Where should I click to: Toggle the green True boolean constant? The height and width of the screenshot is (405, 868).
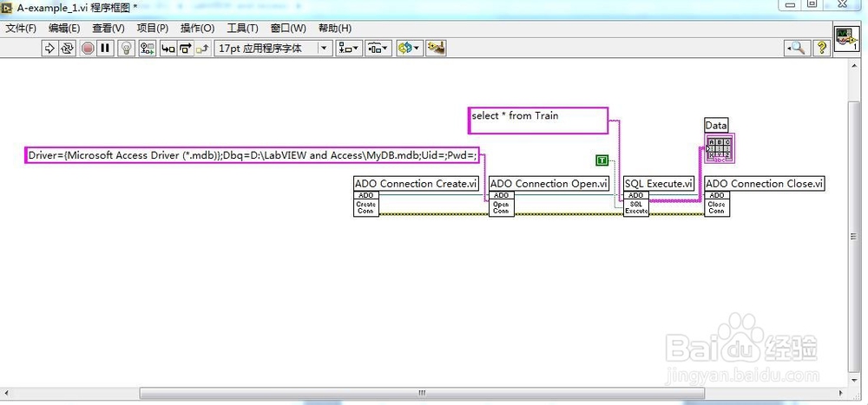pos(602,160)
